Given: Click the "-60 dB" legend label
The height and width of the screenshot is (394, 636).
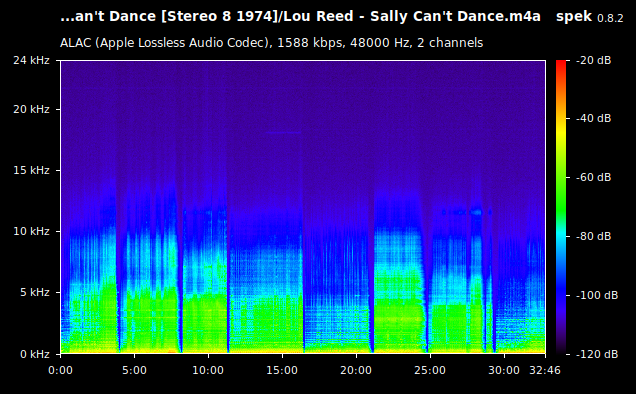Looking at the screenshot, I should click(x=593, y=177).
